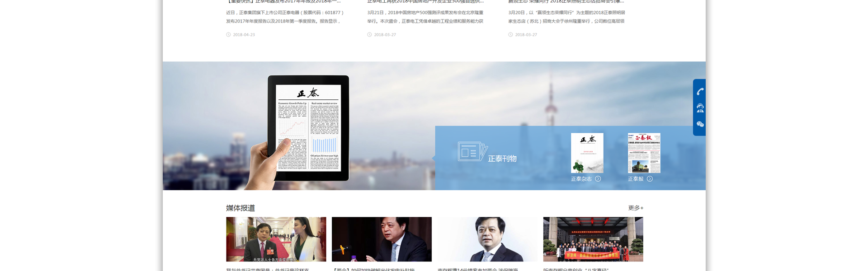Click the arrow circle beside 正泰杂志

[x=598, y=179]
